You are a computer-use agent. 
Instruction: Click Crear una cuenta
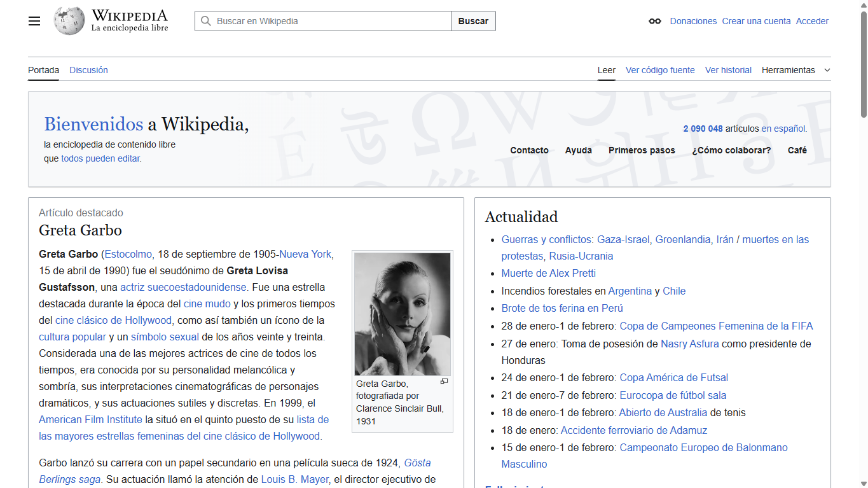coord(756,21)
